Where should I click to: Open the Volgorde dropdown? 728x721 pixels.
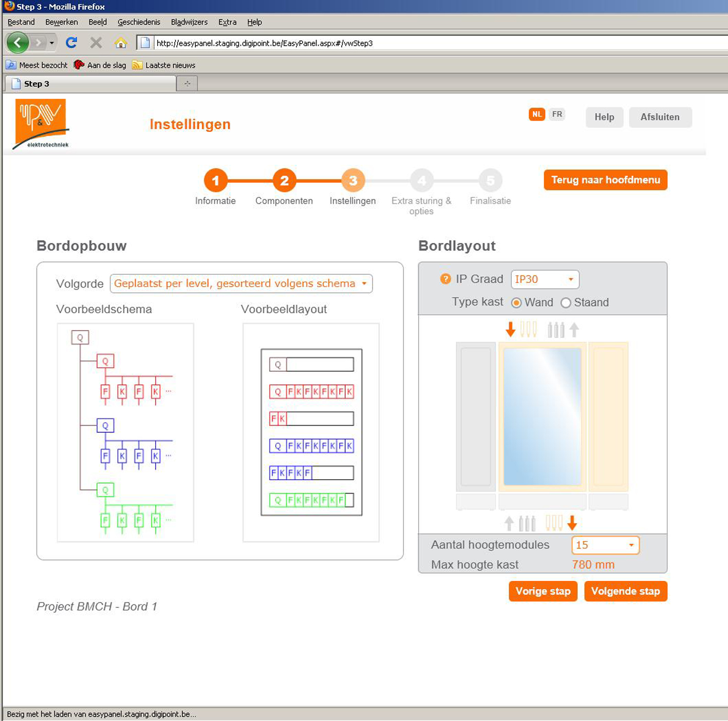coord(241,283)
